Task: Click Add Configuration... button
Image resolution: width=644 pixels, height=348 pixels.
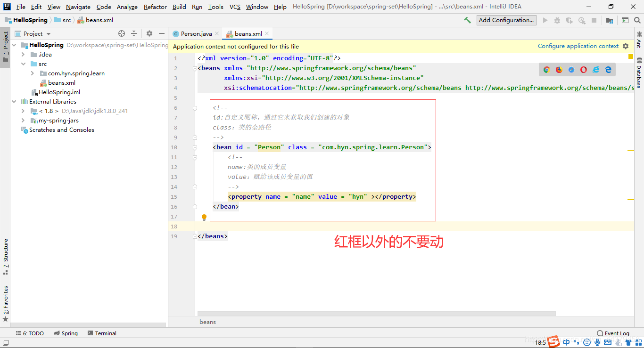Action: click(x=506, y=20)
